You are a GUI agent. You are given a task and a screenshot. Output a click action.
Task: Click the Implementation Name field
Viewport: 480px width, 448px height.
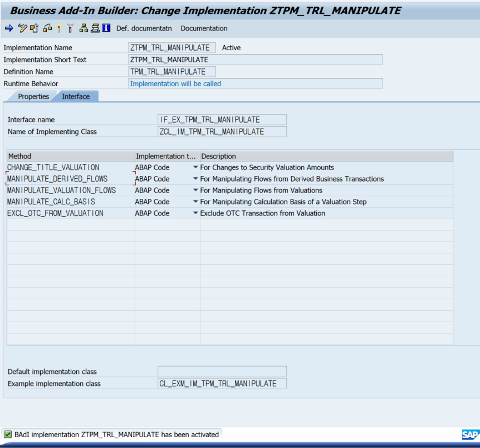[x=172, y=47]
